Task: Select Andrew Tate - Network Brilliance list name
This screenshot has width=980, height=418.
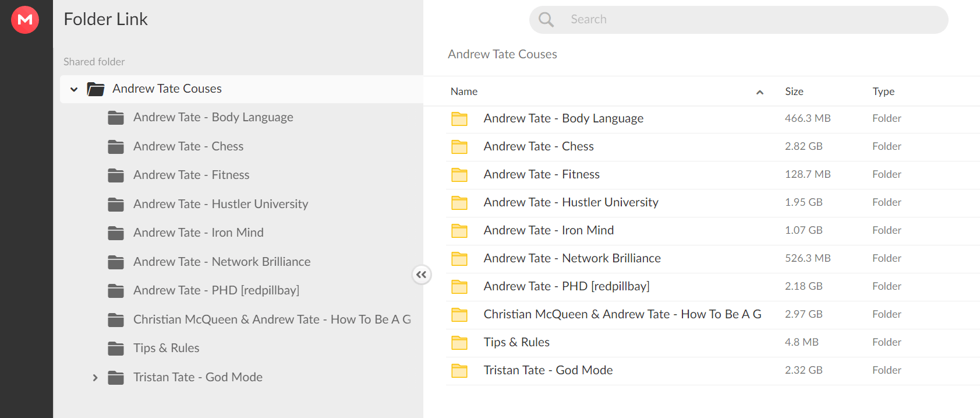Action: click(x=572, y=258)
